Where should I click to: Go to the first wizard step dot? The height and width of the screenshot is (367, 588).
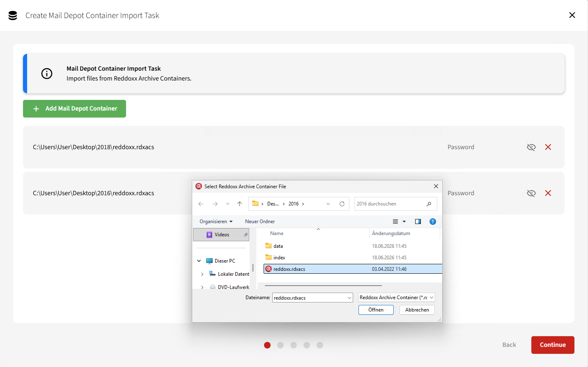point(267,345)
